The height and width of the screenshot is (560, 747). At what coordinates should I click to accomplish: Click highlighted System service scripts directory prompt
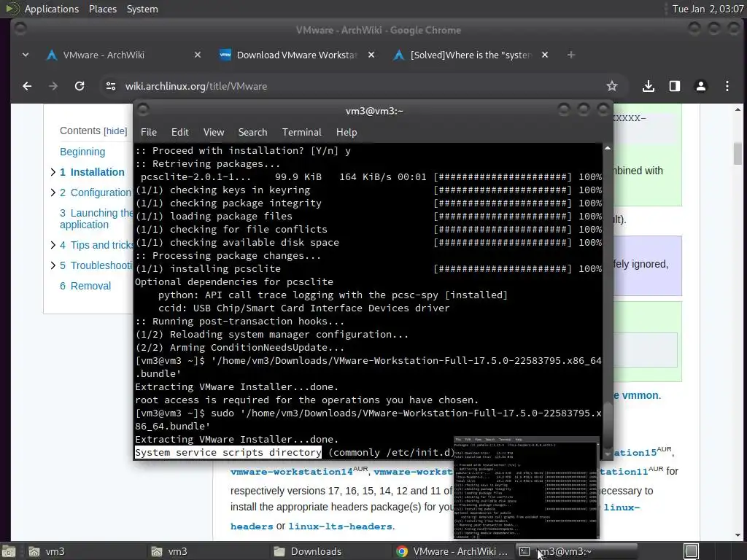(228, 453)
